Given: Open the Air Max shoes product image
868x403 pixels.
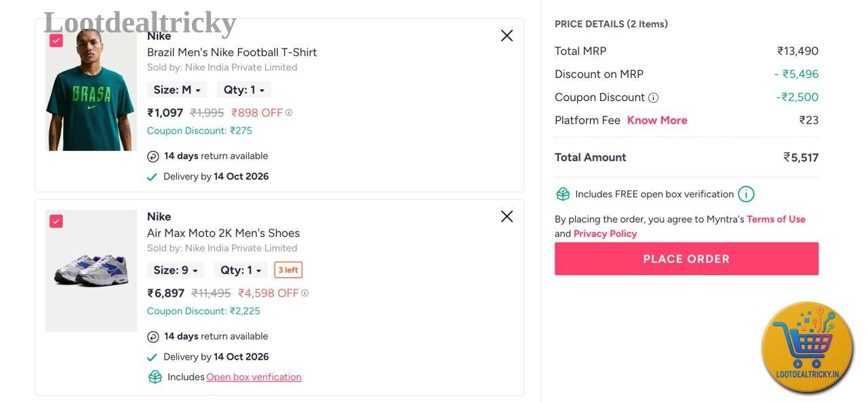Looking at the screenshot, I should (91, 271).
